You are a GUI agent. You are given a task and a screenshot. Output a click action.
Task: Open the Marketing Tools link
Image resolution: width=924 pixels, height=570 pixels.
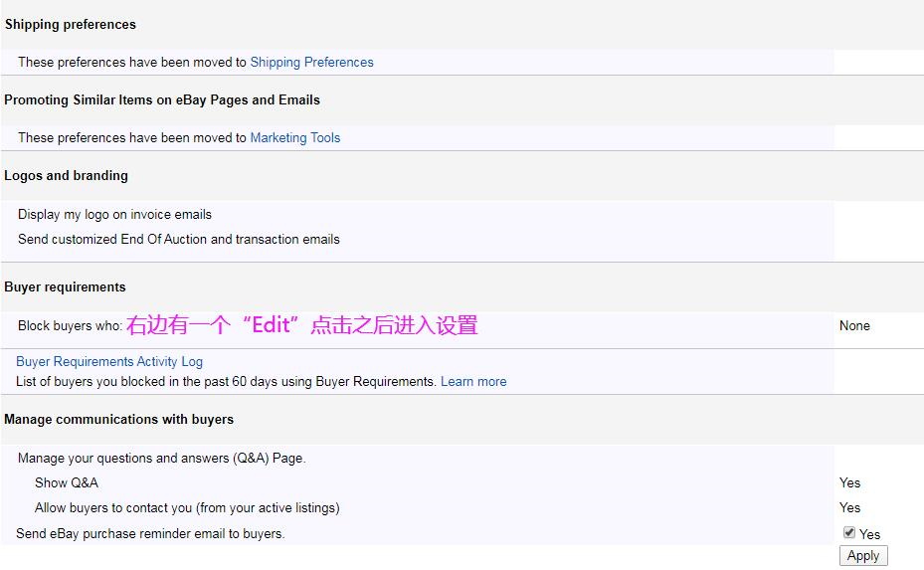[x=294, y=137]
